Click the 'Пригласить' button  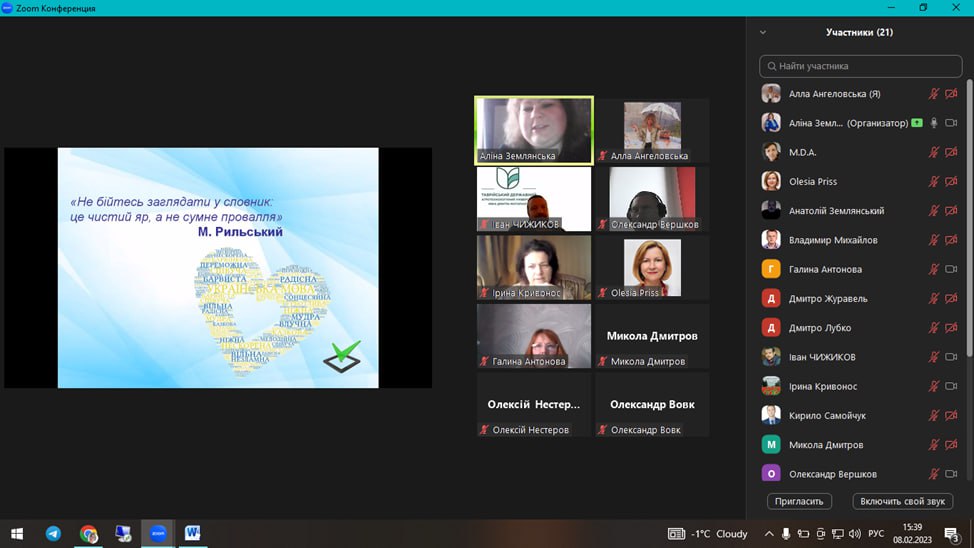tap(799, 501)
